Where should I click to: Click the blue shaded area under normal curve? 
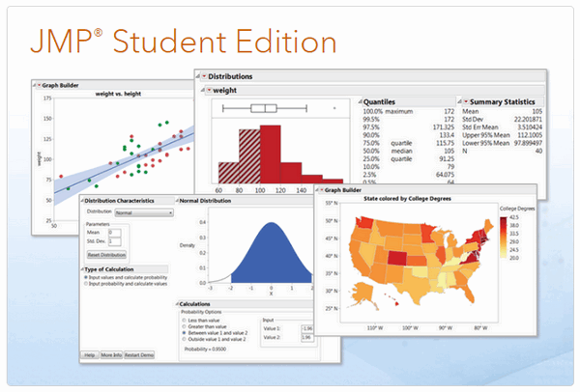[271, 259]
